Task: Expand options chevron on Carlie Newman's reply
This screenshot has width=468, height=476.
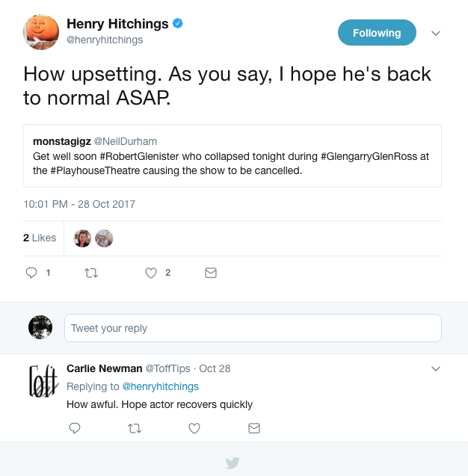Action: pyautogui.click(x=437, y=368)
